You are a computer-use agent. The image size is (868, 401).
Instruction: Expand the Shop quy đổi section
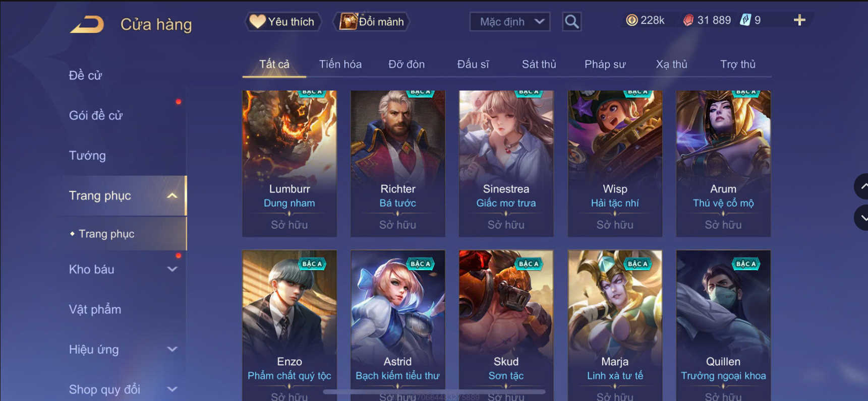point(172,389)
